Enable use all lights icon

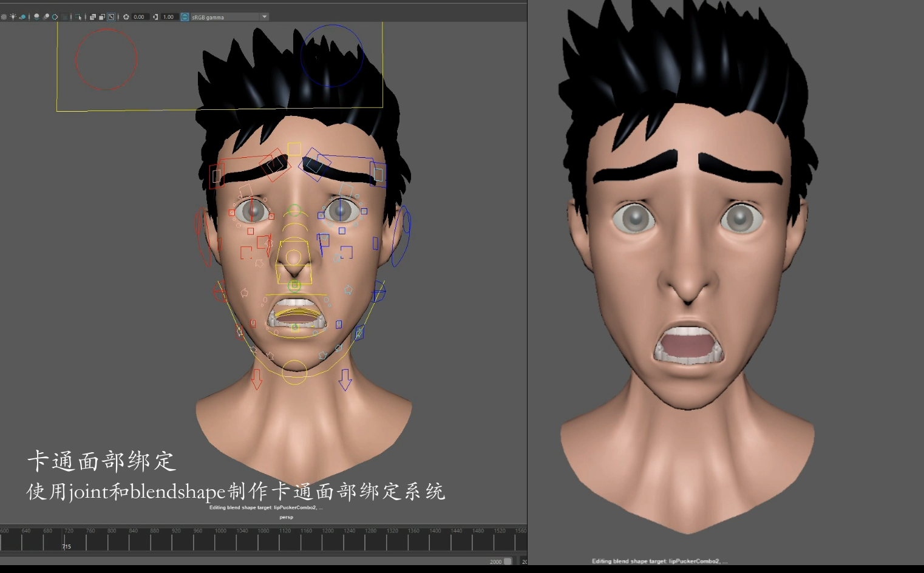coord(13,17)
